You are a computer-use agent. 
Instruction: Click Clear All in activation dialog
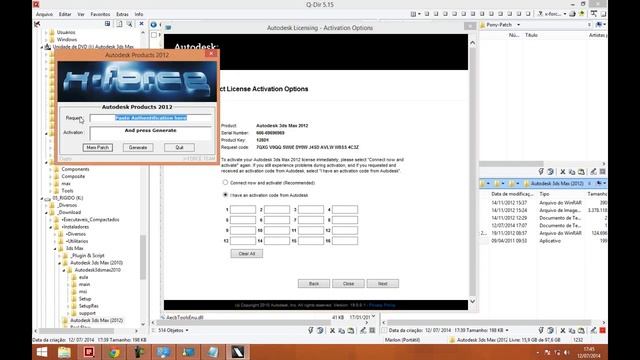point(247,254)
